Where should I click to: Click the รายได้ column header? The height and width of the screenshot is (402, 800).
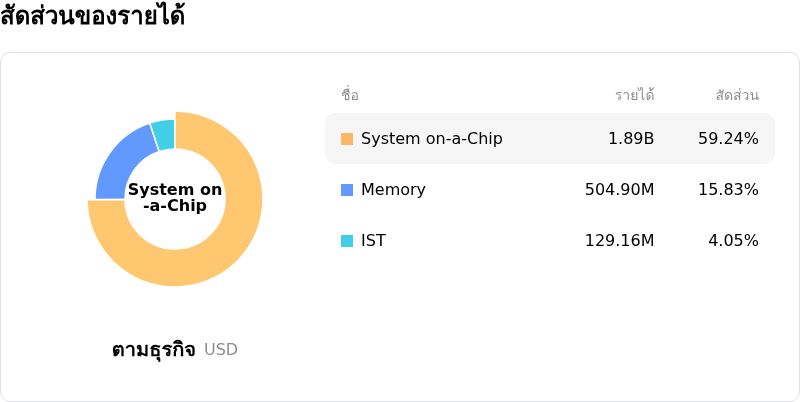pyautogui.click(x=634, y=96)
